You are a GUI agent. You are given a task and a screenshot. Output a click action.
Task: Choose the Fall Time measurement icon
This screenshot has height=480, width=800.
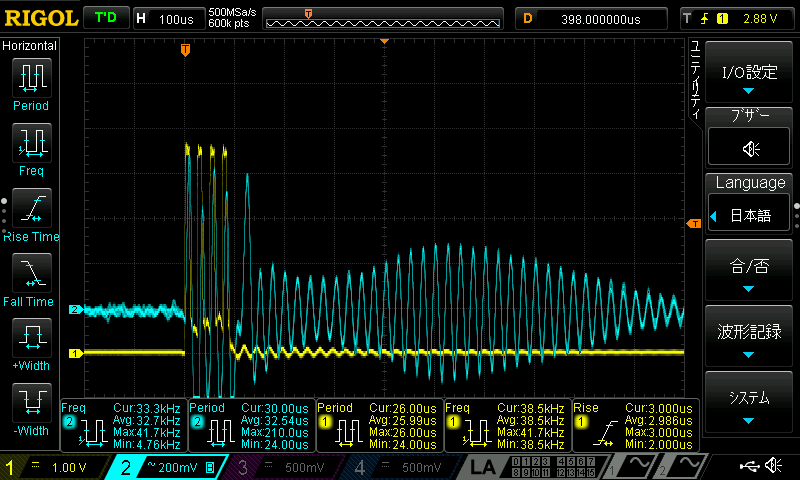(31, 274)
